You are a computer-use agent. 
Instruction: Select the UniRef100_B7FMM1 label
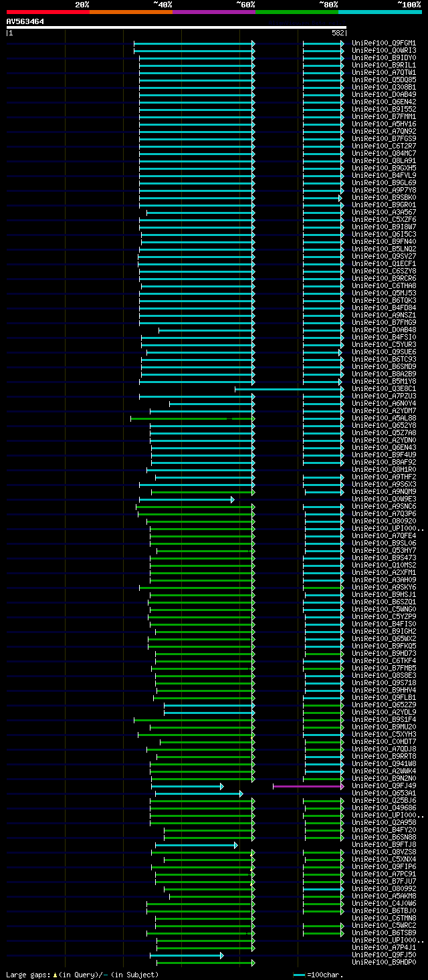(384, 117)
